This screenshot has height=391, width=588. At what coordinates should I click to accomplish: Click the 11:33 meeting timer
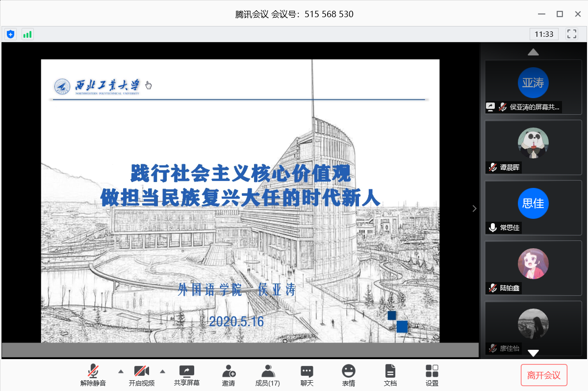coord(544,34)
